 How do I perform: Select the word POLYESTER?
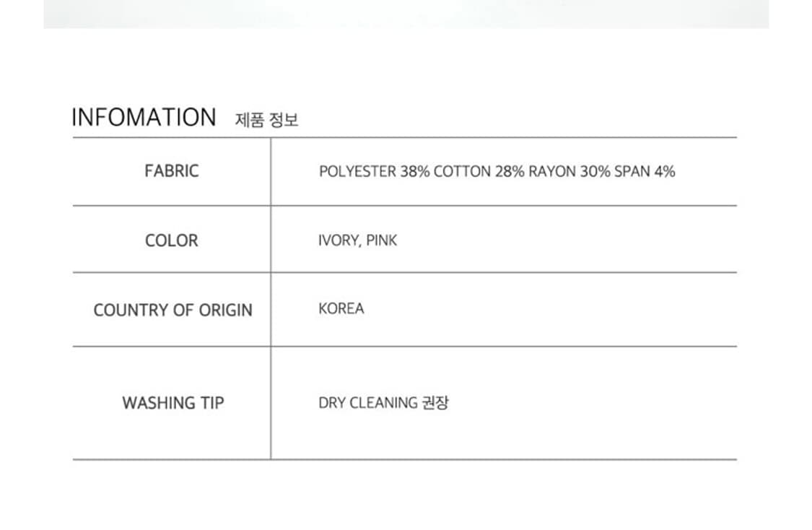[x=357, y=172]
